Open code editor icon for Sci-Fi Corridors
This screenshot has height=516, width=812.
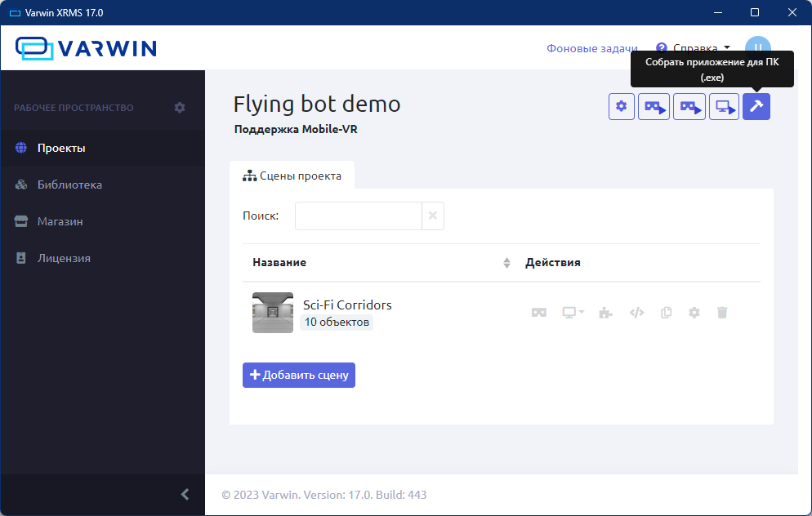coord(636,313)
